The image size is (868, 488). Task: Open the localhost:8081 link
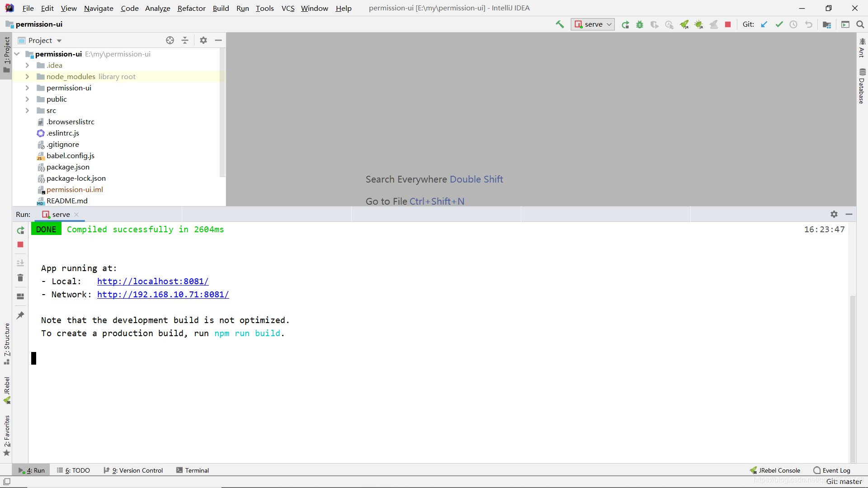tap(153, 281)
